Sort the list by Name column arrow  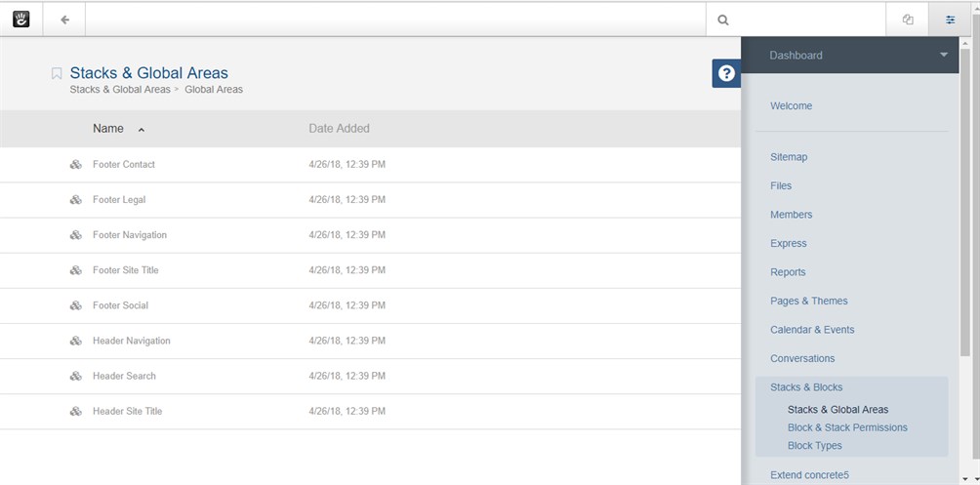(142, 129)
